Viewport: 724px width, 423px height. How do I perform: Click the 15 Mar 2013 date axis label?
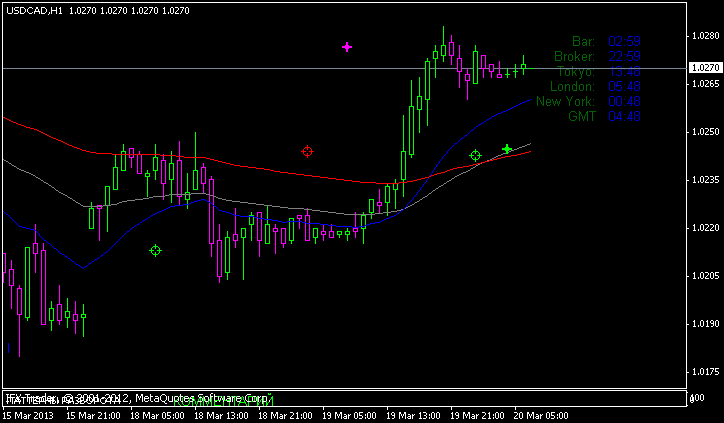tap(28, 414)
